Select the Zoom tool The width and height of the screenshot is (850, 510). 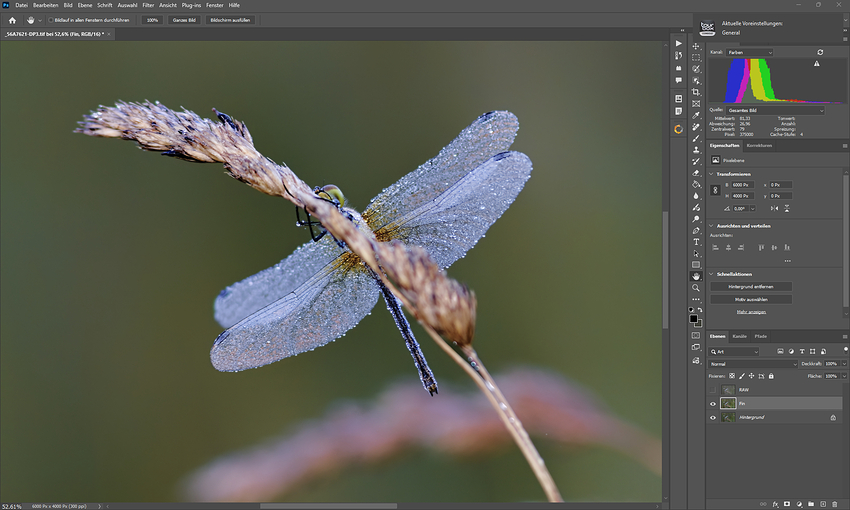pyautogui.click(x=696, y=288)
